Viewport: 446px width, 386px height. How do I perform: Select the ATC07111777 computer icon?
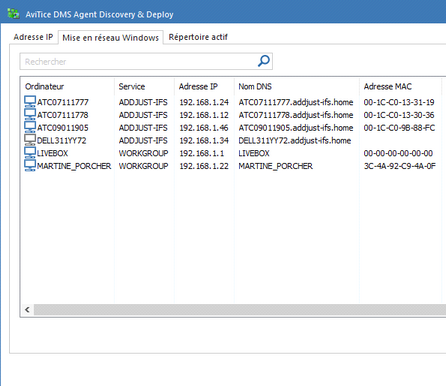[30, 102]
